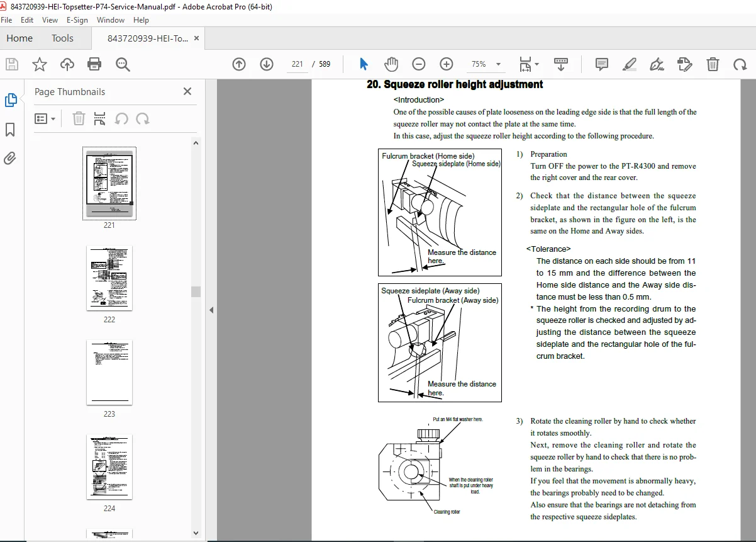The width and height of the screenshot is (756, 542).
Task: Open Page Thumbnails sidebar icon
Action: pyautogui.click(x=11, y=100)
